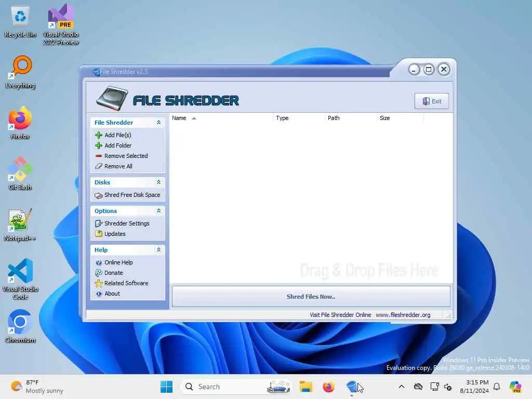532x399 pixels.
Task: Open the About entry
Action: (112, 294)
